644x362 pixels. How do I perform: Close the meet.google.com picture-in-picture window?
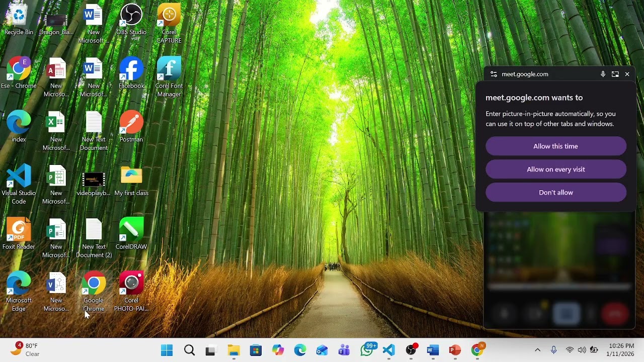coord(627,74)
